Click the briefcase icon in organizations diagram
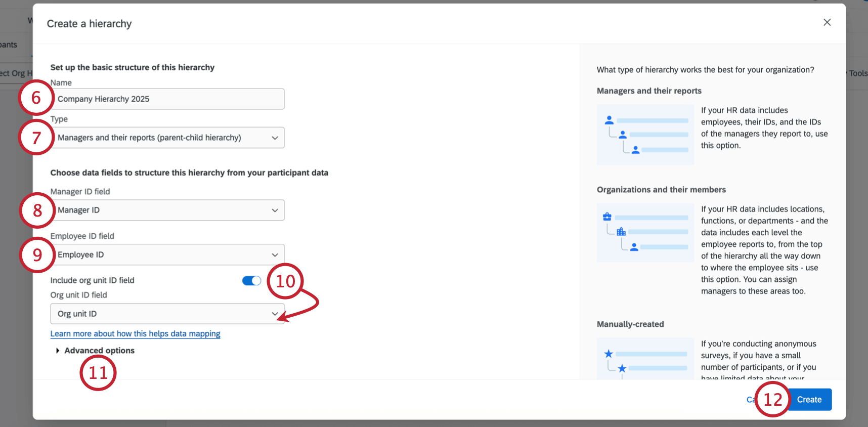 click(x=607, y=217)
